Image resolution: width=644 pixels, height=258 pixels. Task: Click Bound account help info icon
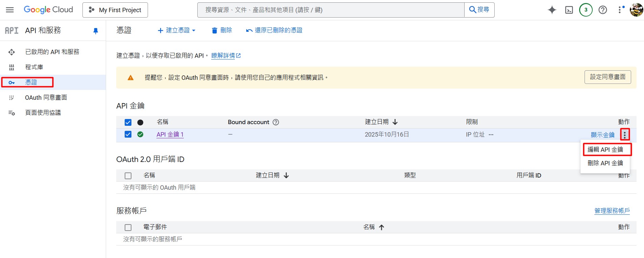(276, 122)
